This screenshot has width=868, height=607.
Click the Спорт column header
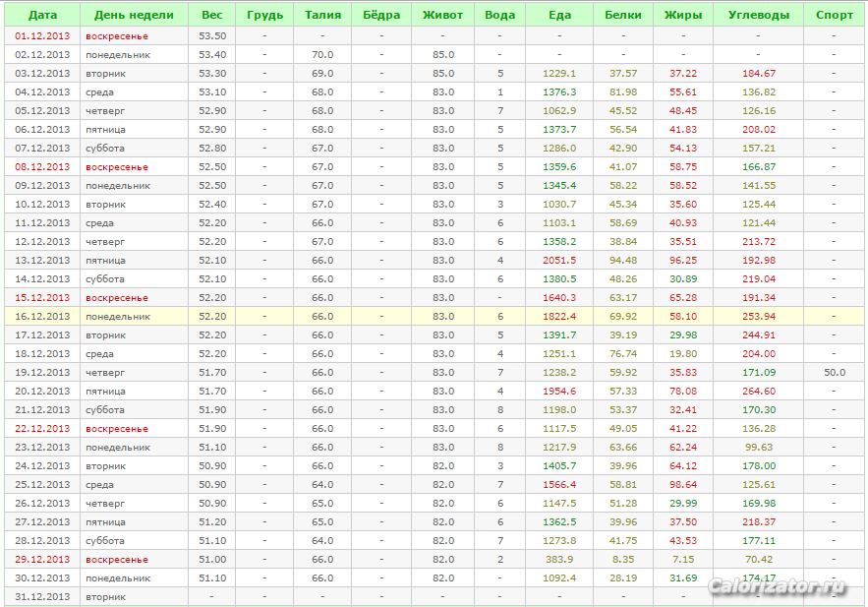[x=835, y=15]
